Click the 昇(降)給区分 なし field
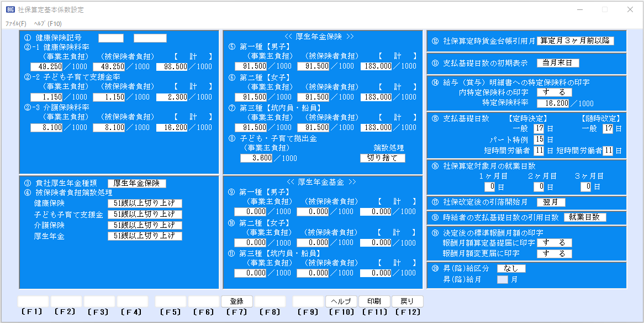This screenshot has width=644, height=323. (x=511, y=269)
